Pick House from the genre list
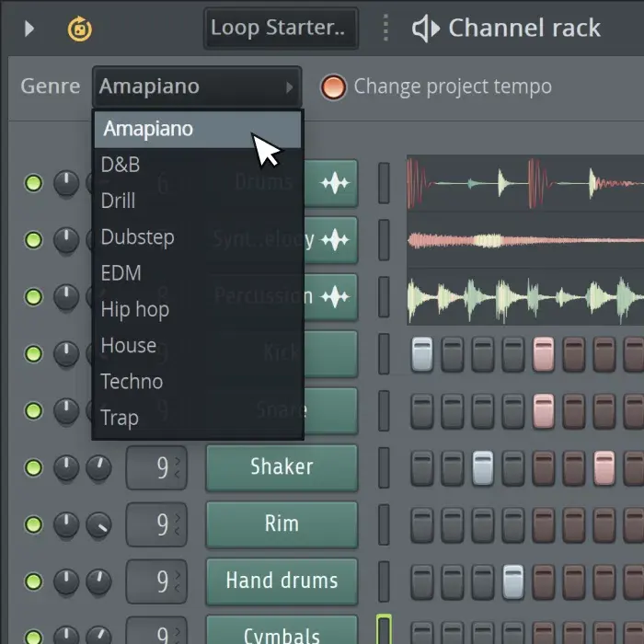The height and width of the screenshot is (644, 644). tap(198, 346)
